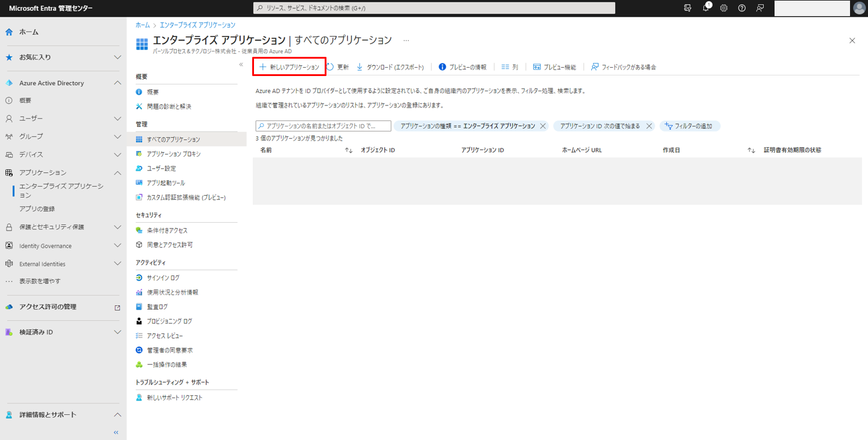This screenshot has width=868, height=440.
Task: Click the お気に入り star icon
Action: coord(9,57)
